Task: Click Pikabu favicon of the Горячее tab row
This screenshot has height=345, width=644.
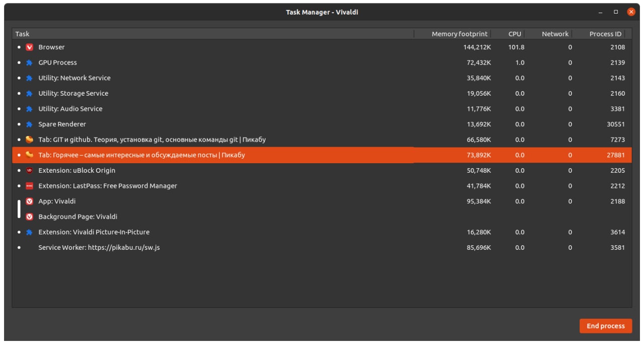Action: click(x=29, y=155)
